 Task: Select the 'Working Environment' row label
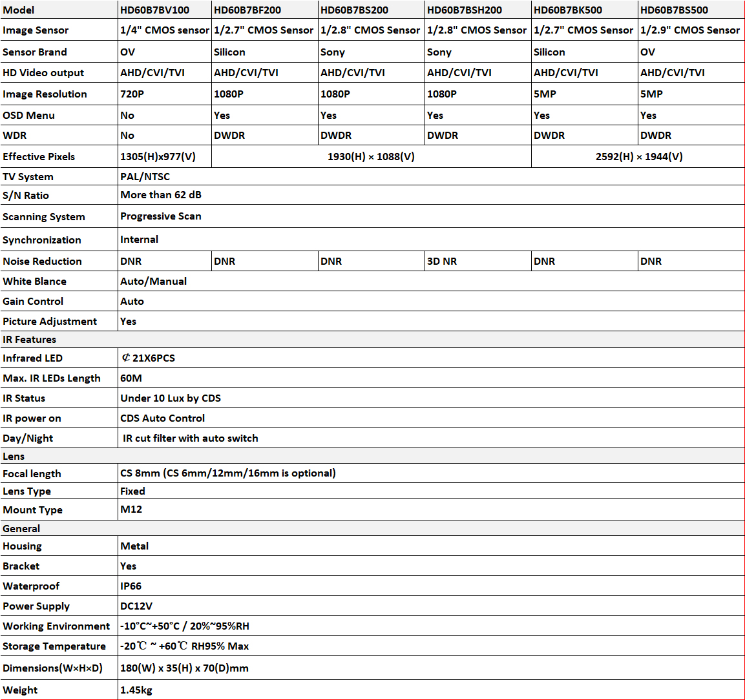click(56, 626)
